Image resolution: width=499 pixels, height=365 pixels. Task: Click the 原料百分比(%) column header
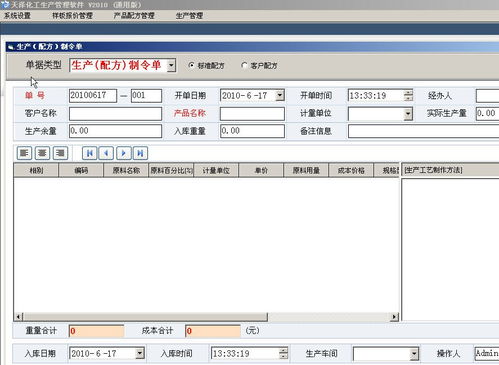[x=171, y=170]
